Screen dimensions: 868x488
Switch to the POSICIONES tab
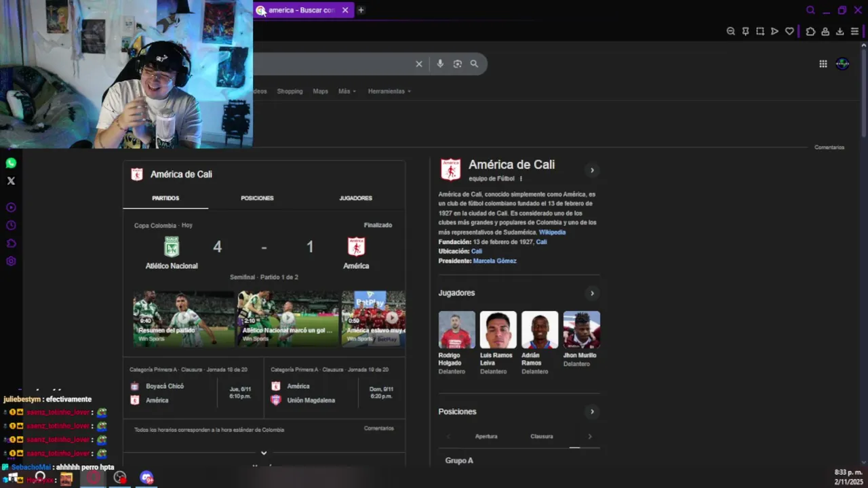(x=257, y=199)
